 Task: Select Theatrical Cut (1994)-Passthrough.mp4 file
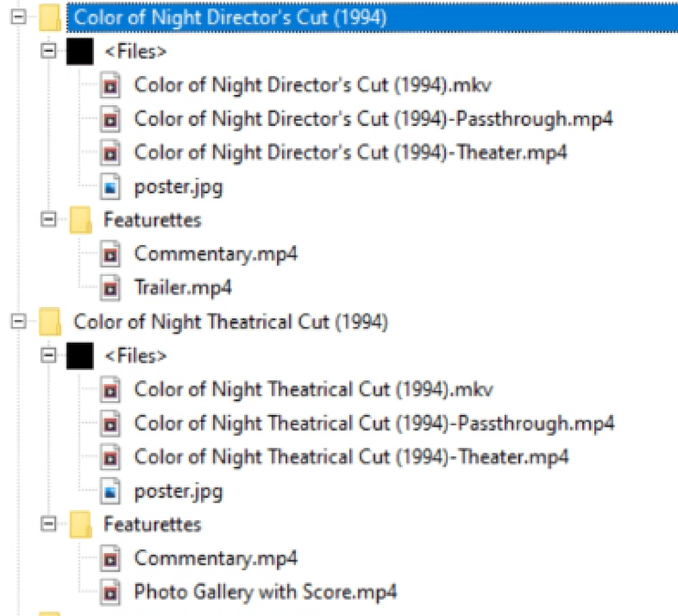pyautogui.click(x=374, y=423)
